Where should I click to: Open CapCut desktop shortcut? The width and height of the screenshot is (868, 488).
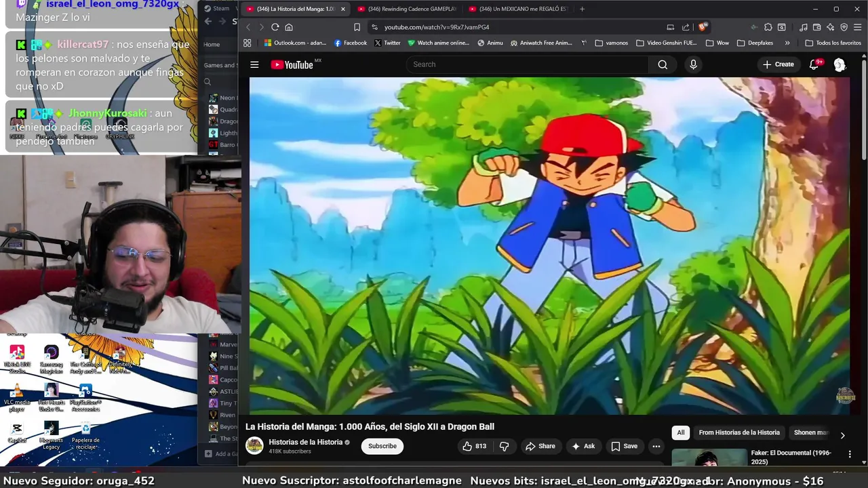pyautogui.click(x=17, y=432)
